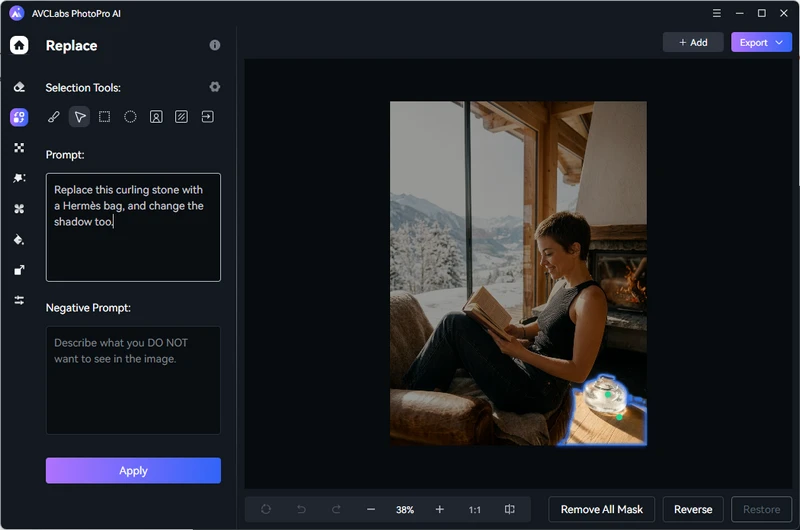
Task: Select the brush selection tool
Action: point(54,117)
